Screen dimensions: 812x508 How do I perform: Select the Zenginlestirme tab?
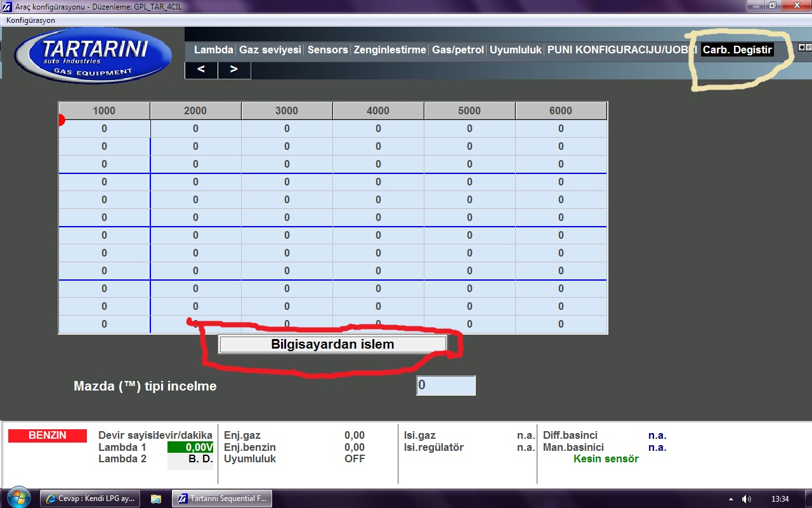pos(390,50)
